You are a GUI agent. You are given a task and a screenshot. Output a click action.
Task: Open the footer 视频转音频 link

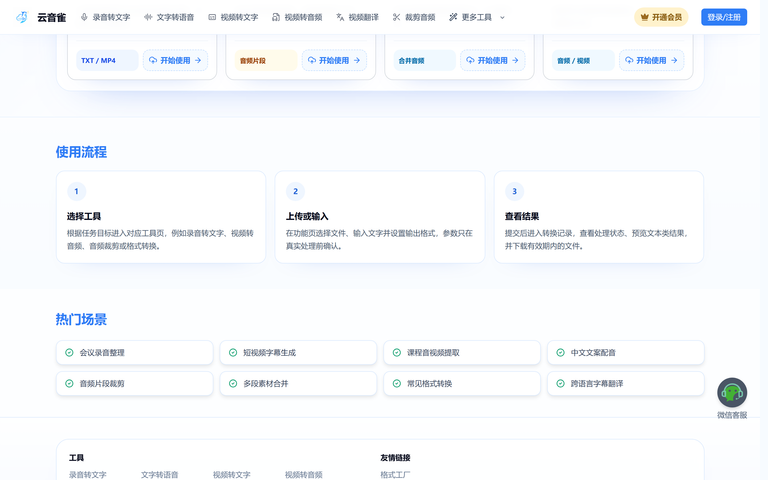[x=304, y=475]
